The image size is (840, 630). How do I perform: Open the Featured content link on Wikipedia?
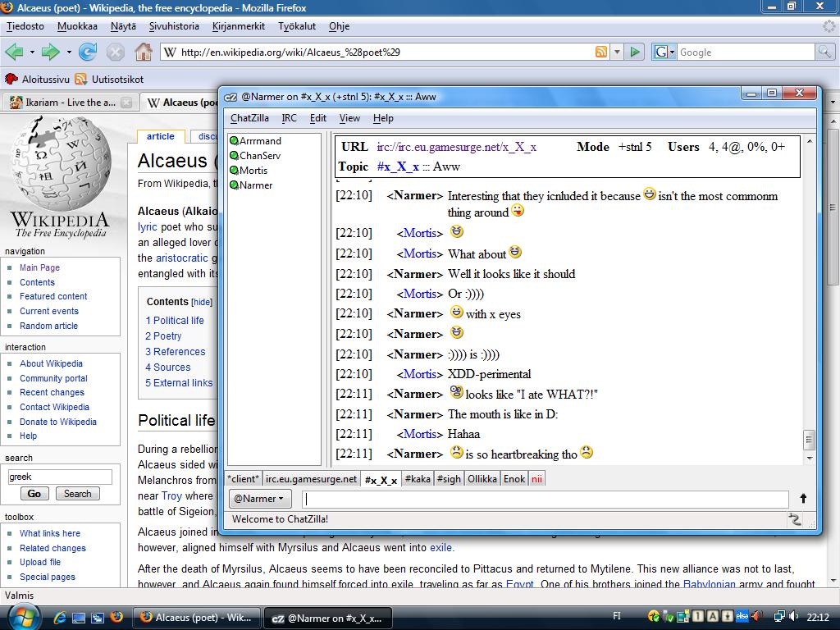point(53,296)
